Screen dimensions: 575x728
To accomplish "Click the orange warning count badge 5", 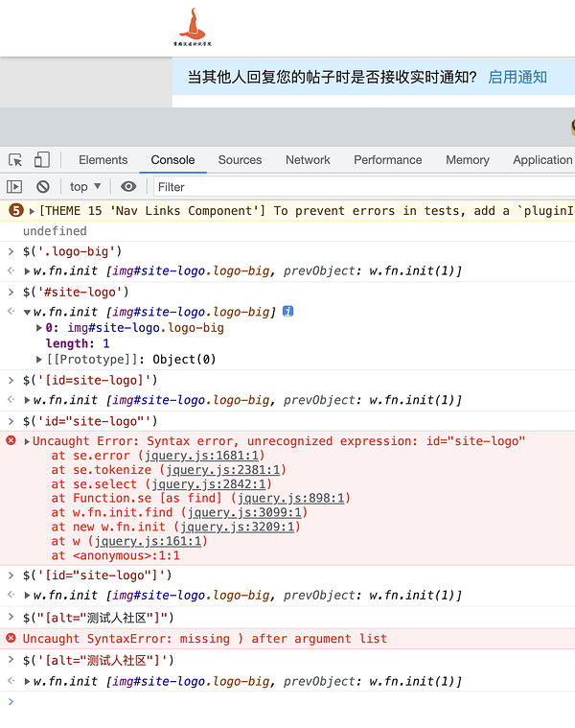I will (15, 211).
